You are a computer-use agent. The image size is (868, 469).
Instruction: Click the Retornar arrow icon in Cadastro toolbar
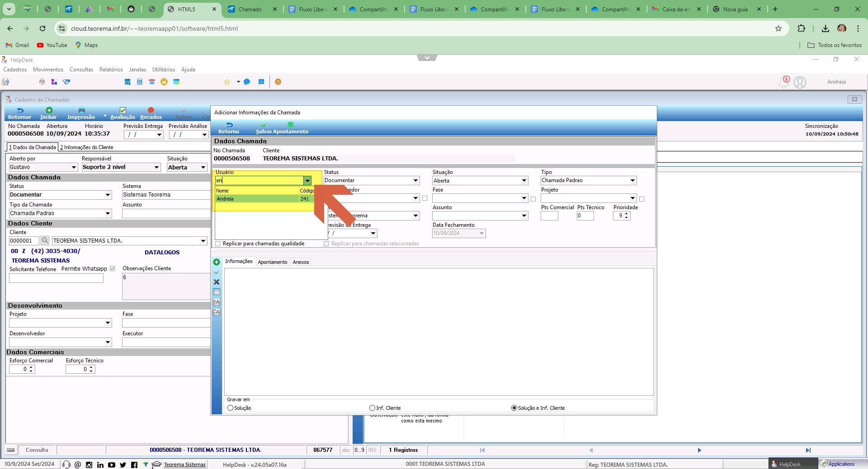click(x=20, y=110)
